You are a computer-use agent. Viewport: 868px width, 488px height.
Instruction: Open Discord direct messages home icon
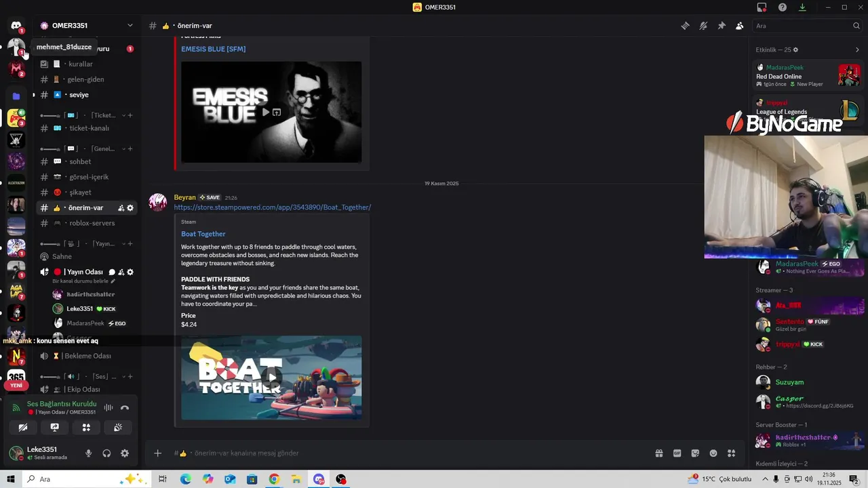[x=16, y=26]
